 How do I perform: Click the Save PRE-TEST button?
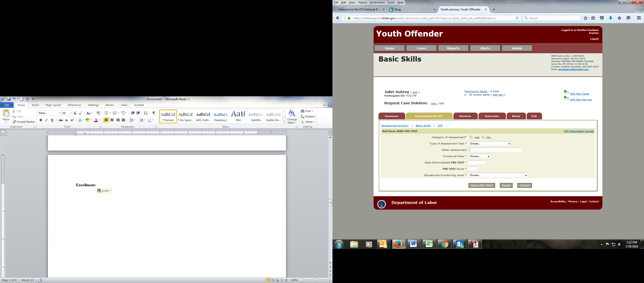coord(481,185)
